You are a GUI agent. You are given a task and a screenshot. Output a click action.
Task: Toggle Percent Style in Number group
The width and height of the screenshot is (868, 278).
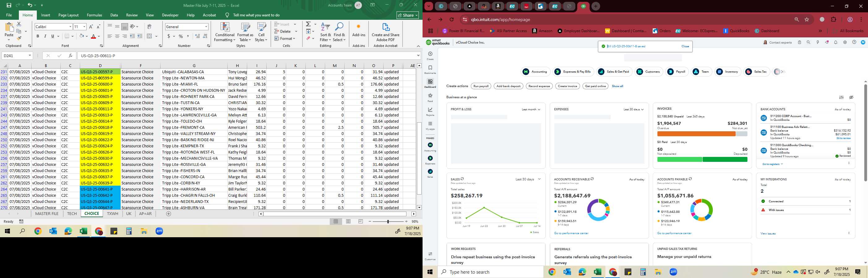181,36
